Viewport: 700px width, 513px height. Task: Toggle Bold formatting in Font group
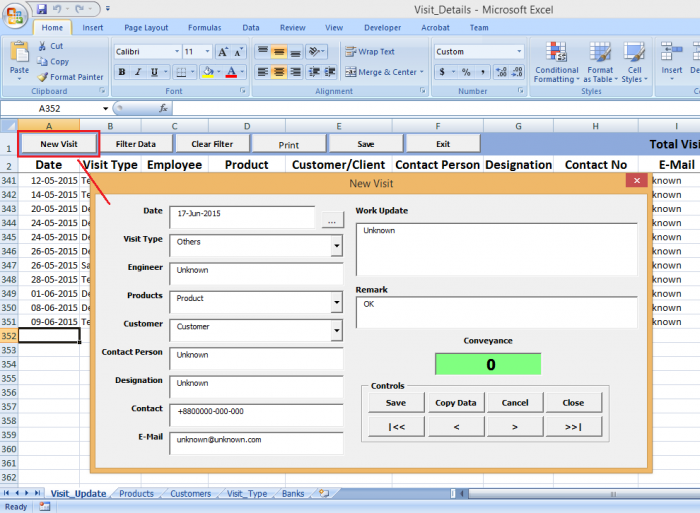[x=122, y=72]
